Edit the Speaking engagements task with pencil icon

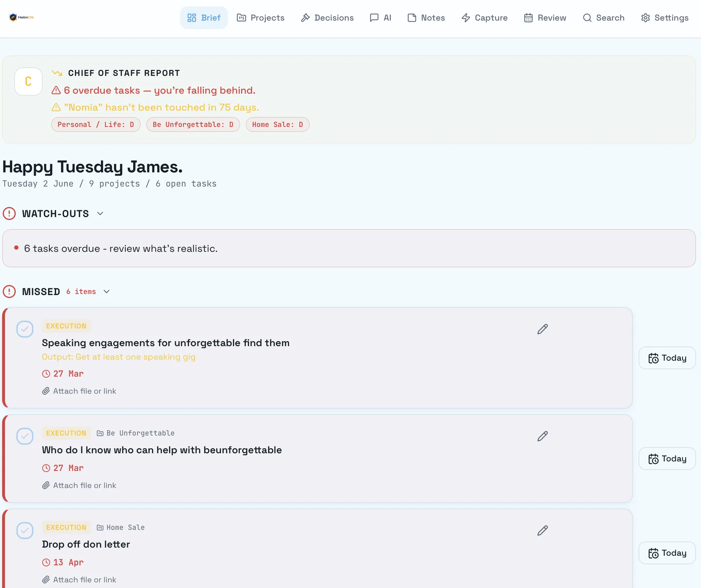click(542, 329)
